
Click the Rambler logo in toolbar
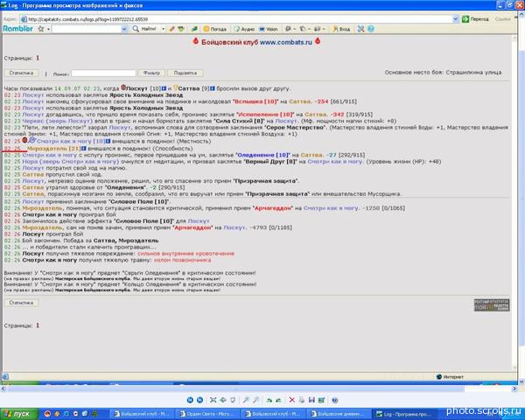[x=18, y=29]
